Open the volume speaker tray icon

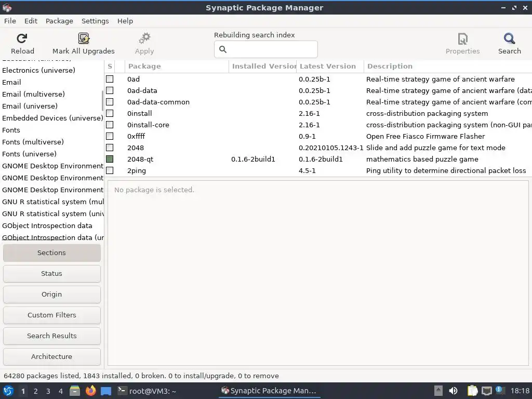point(453,391)
